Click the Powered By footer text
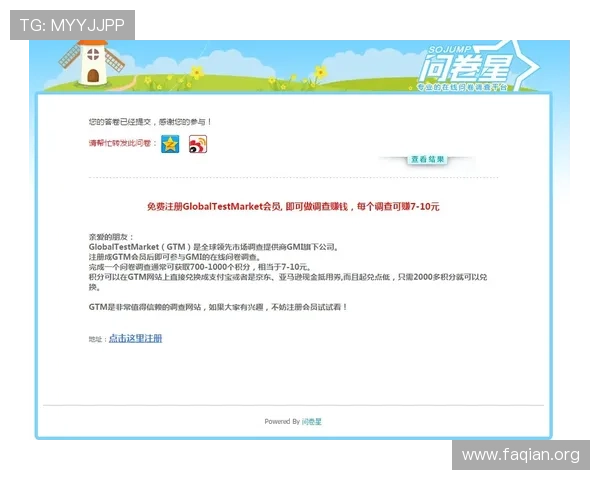Viewport: 600px width, 480px height. pos(282,421)
